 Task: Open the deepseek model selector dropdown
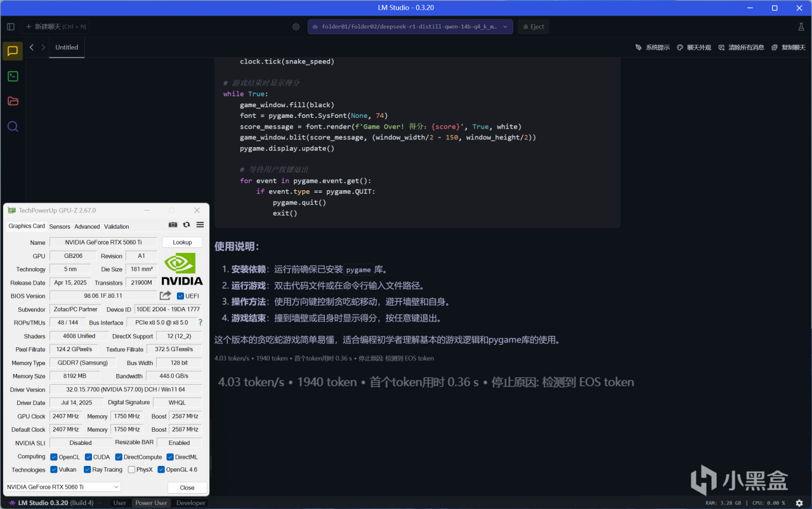click(x=410, y=27)
